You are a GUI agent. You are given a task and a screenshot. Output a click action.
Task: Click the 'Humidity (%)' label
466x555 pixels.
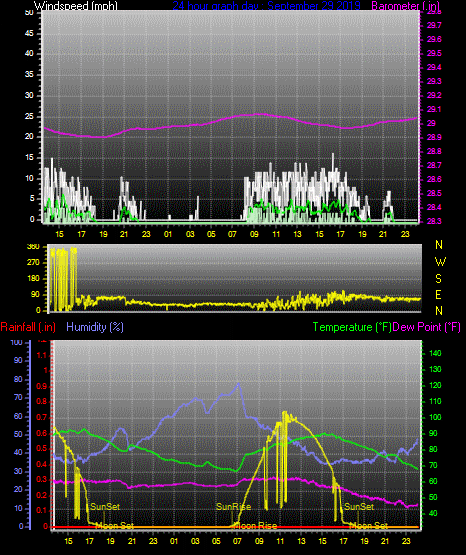(95, 327)
